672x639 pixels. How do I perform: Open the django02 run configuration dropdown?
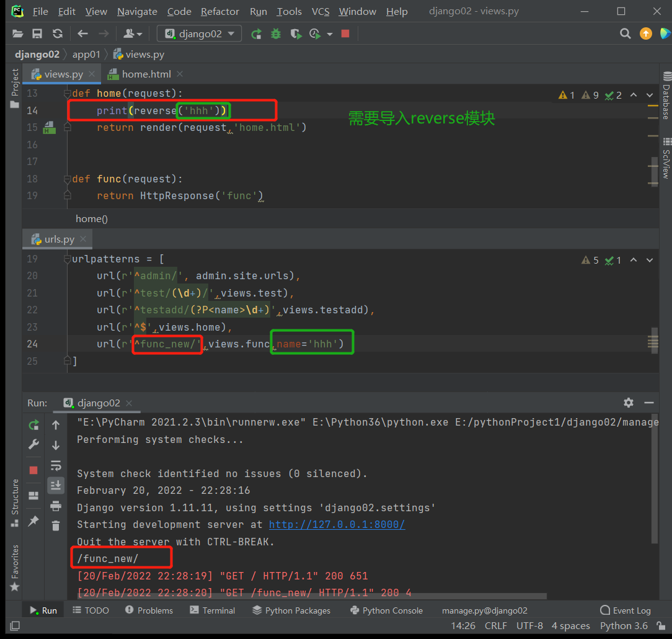coord(198,34)
